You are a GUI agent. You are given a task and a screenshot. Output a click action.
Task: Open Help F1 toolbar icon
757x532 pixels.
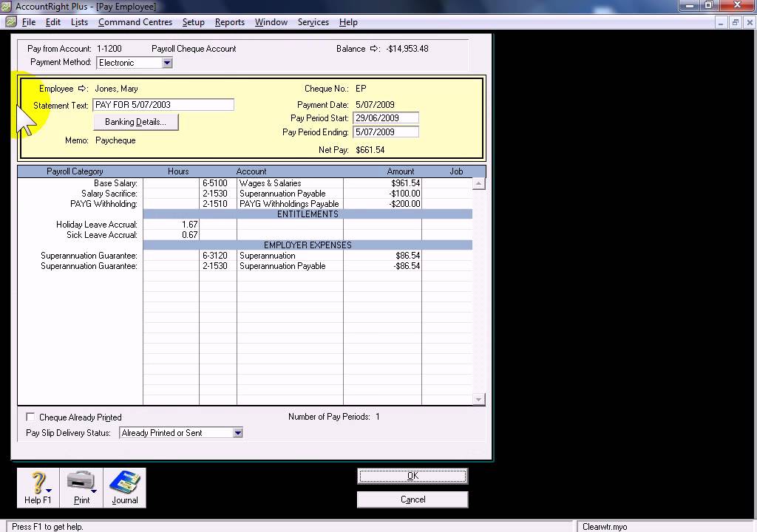point(38,488)
